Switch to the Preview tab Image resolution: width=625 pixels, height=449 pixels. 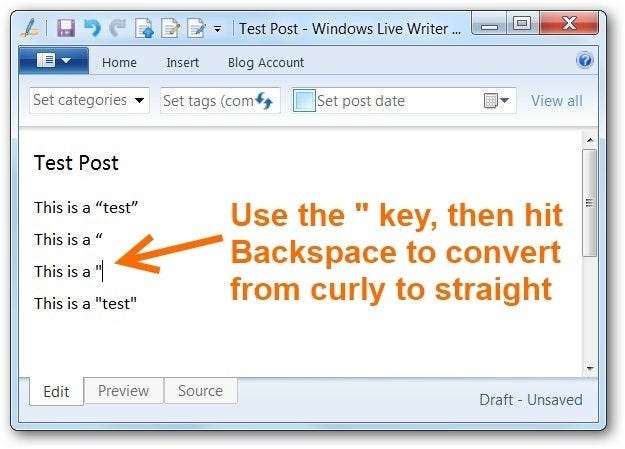[124, 390]
